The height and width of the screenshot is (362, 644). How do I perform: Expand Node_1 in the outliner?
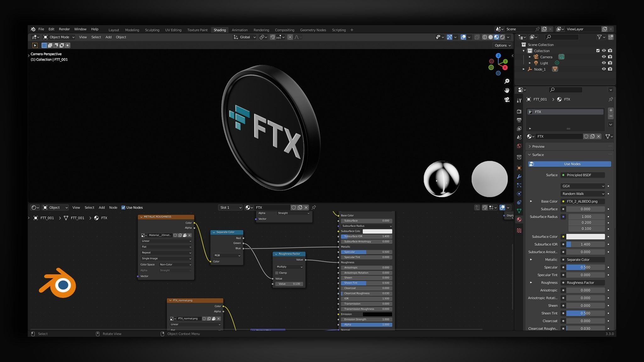pos(524,69)
